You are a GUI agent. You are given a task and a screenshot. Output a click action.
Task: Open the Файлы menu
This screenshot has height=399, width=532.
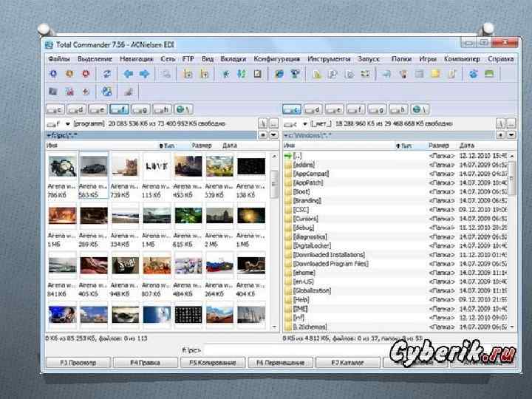(59, 58)
